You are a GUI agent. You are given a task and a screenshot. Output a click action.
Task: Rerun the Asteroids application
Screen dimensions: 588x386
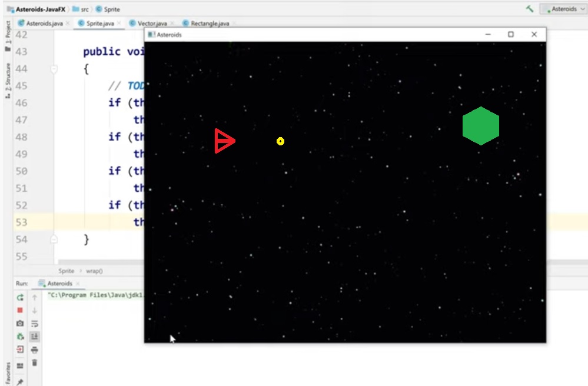tap(20, 298)
